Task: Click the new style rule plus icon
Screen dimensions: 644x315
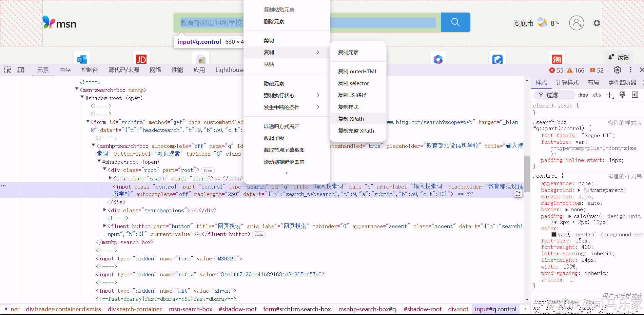Action: click(609, 95)
